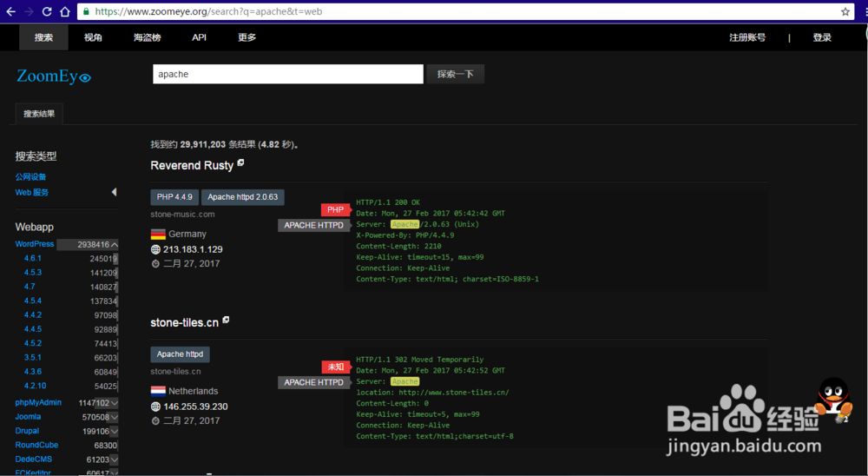Click the red PHP label badge

335,210
